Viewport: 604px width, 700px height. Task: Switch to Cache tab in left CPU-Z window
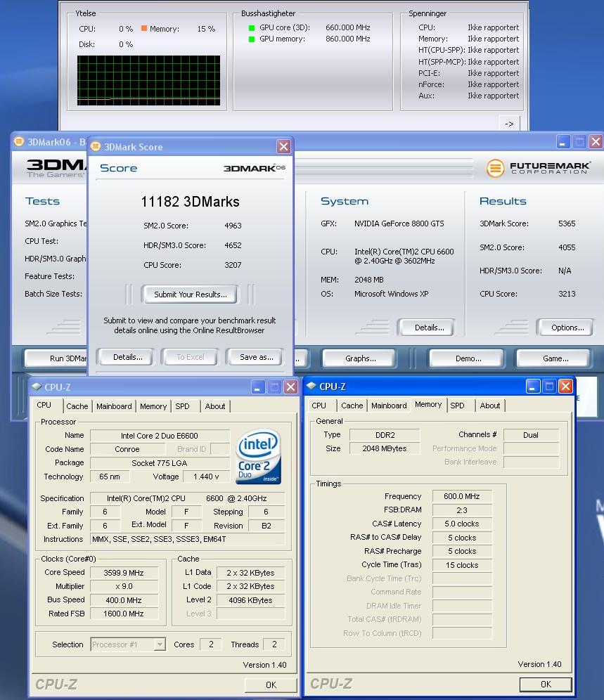[x=77, y=406]
